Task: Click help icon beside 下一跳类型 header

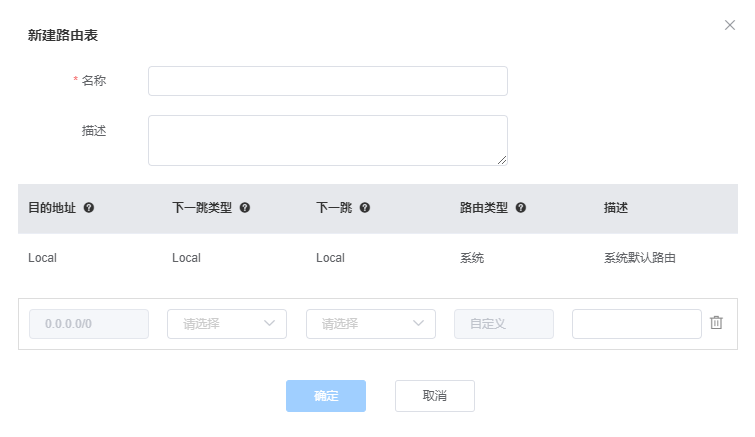Action: point(245,208)
